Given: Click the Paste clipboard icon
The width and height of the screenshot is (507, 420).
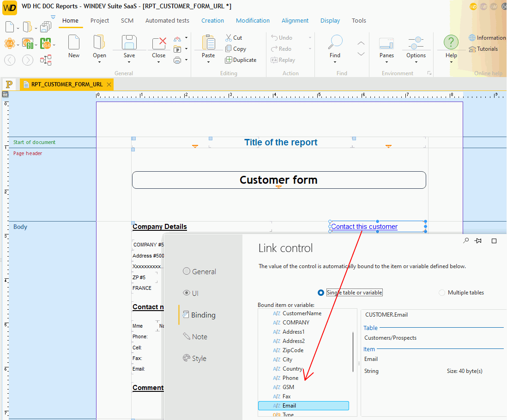Looking at the screenshot, I should (x=208, y=42).
